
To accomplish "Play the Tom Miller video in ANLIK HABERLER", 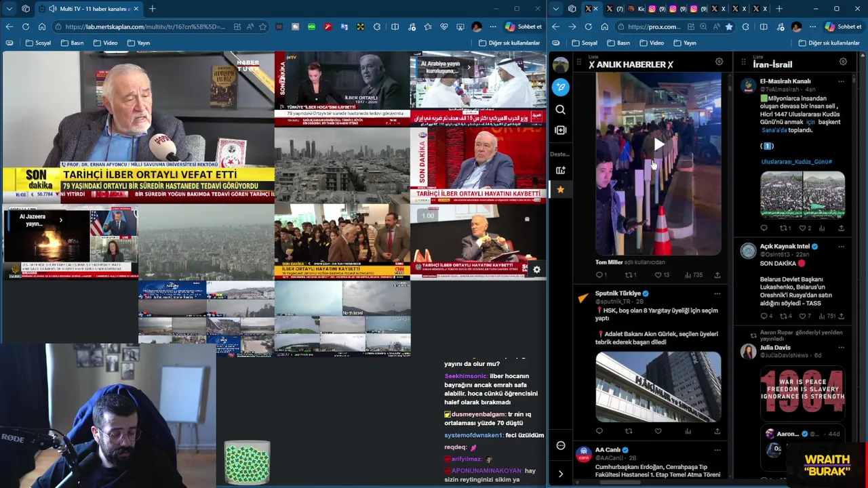I will (658, 144).
